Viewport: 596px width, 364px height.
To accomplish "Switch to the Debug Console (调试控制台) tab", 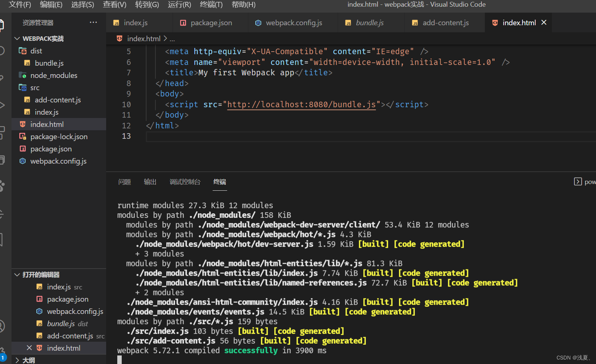I will 185,182.
